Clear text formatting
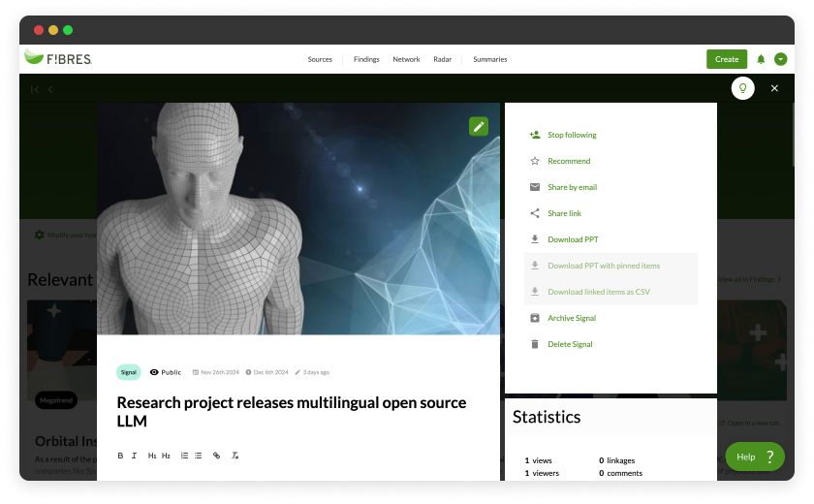This screenshot has width=814, height=504. [235, 456]
